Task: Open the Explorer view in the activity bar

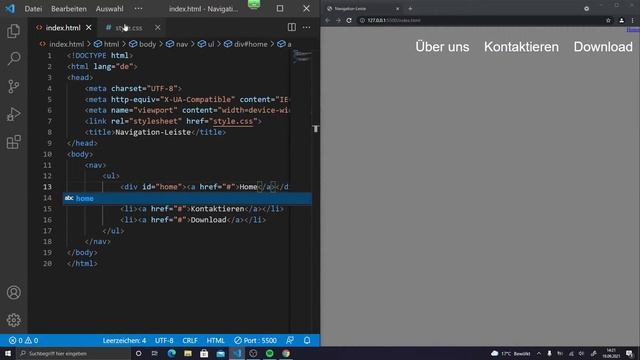Action: pos(13,31)
